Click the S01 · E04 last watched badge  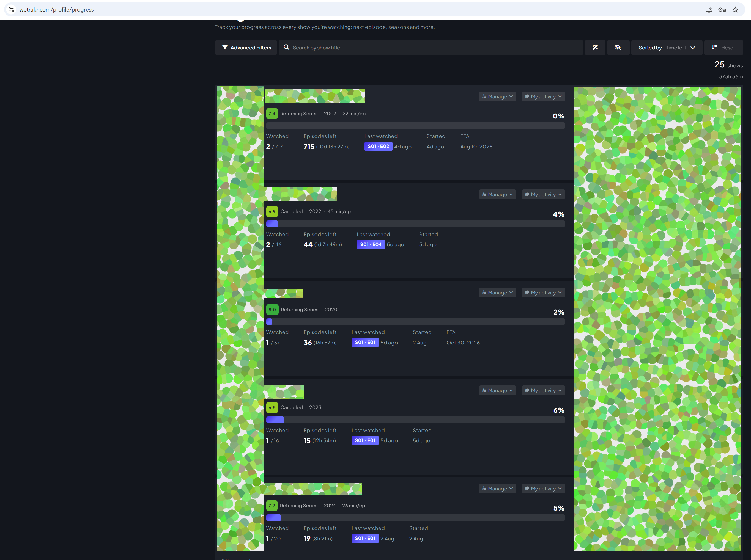(371, 244)
